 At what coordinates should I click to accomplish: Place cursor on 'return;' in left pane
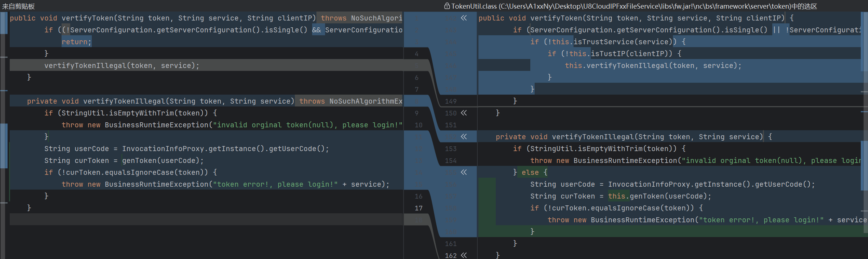(76, 42)
